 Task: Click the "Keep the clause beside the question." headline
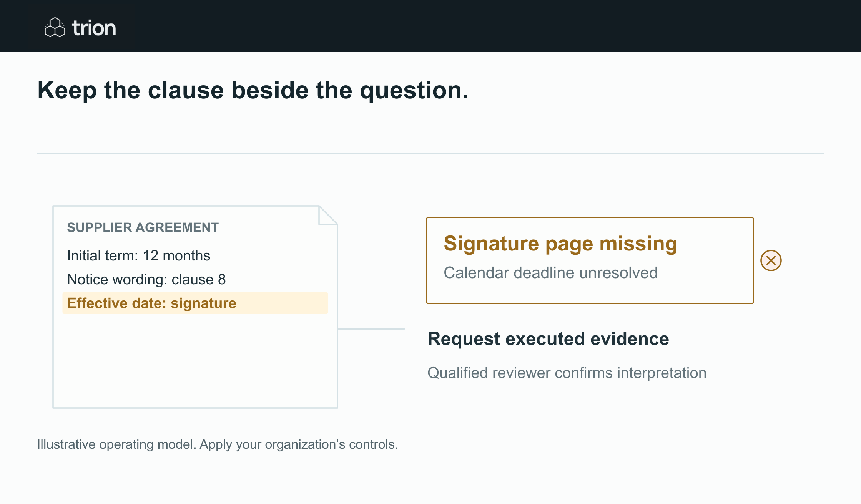point(253,90)
